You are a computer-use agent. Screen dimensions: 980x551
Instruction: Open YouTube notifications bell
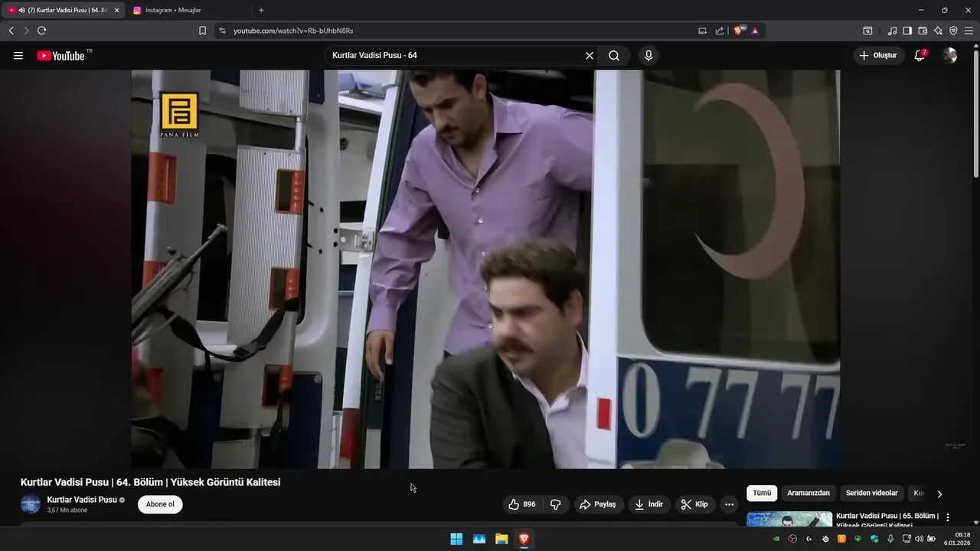click(x=920, y=55)
